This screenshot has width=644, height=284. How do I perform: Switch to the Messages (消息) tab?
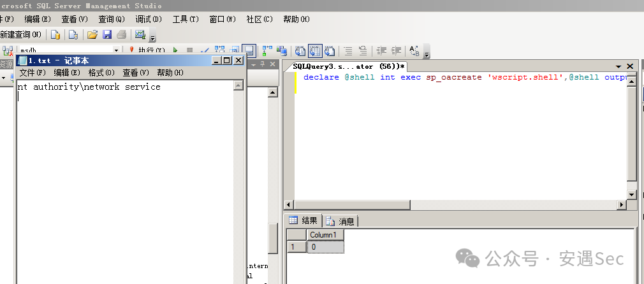point(340,222)
